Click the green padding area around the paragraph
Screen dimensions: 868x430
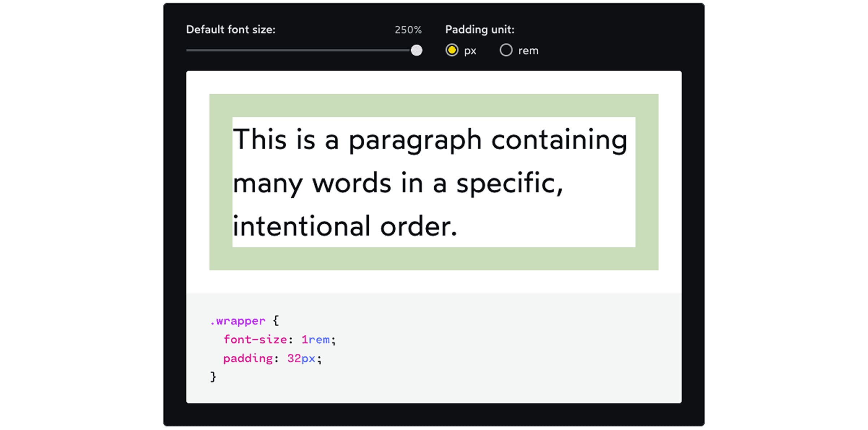click(x=433, y=105)
